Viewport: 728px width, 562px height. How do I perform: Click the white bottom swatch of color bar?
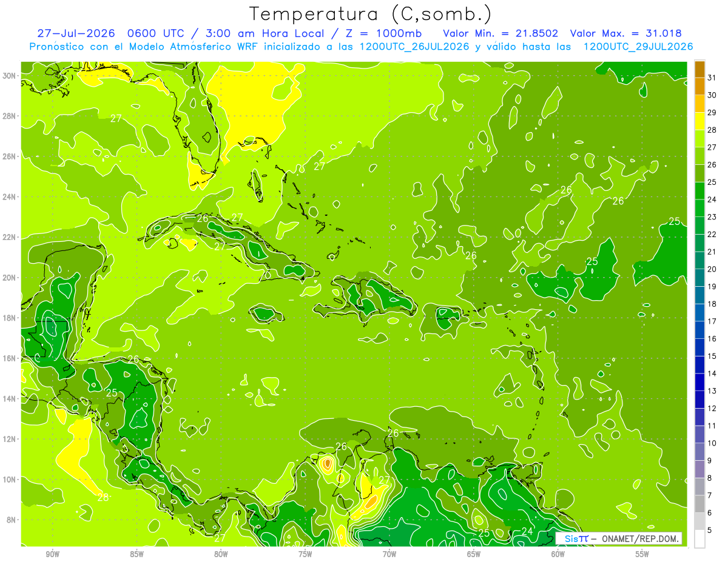(699, 539)
